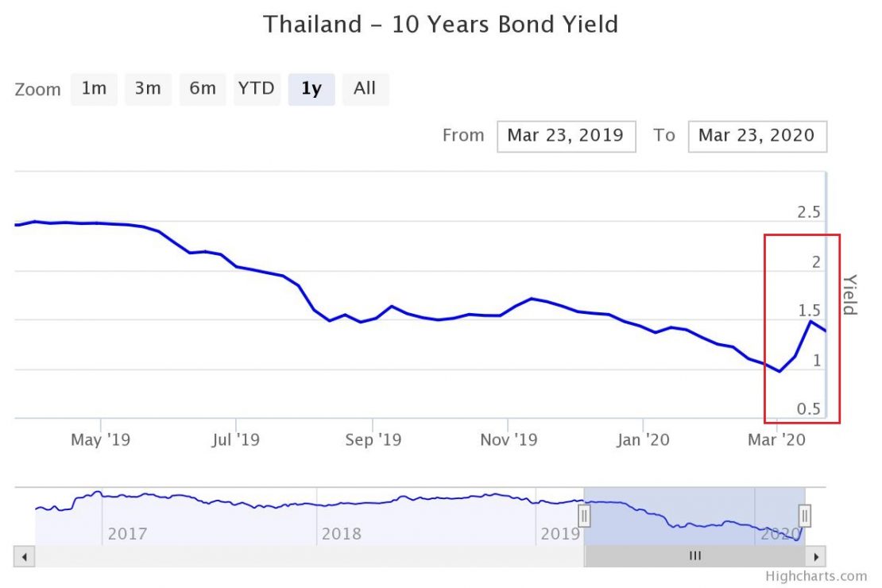Click the peak near Nov '19 on the chart
Viewport: 882px width, 588px height.
click(531, 300)
